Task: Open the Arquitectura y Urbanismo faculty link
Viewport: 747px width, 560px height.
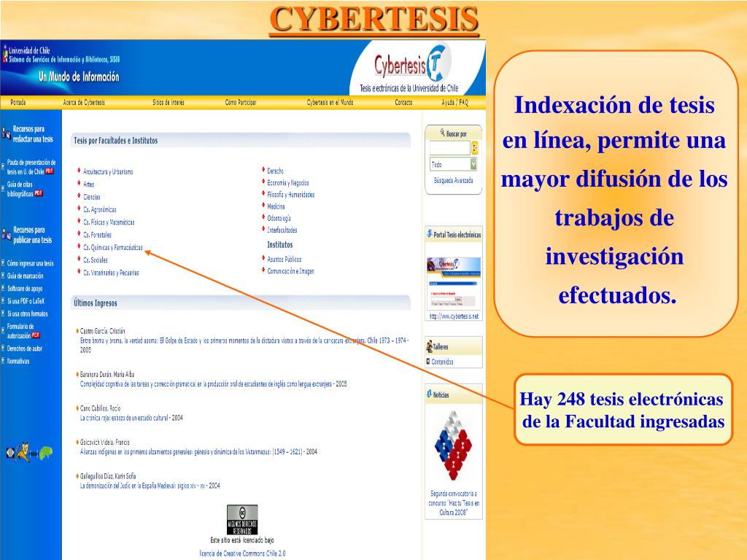Action: click(x=108, y=172)
